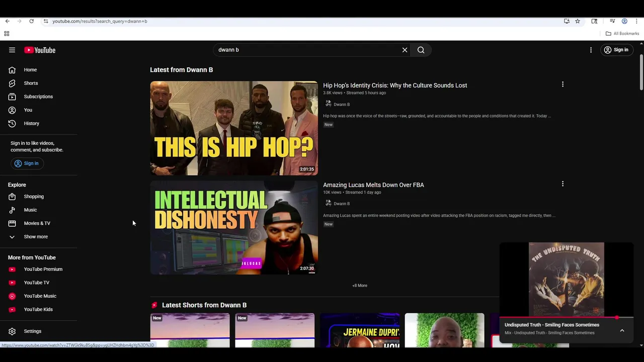The width and height of the screenshot is (644, 362).
Task: Open All Bookmarks folder
Action: pyautogui.click(x=622, y=34)
